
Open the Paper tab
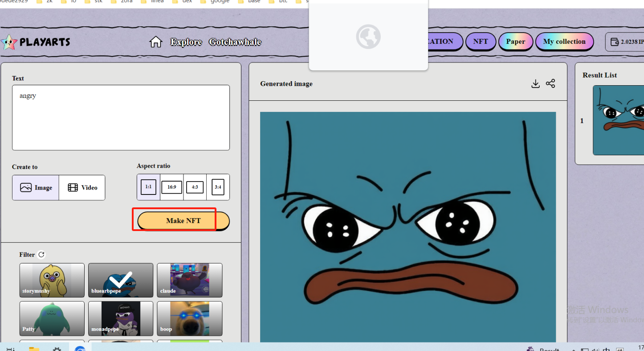[515, 41]
